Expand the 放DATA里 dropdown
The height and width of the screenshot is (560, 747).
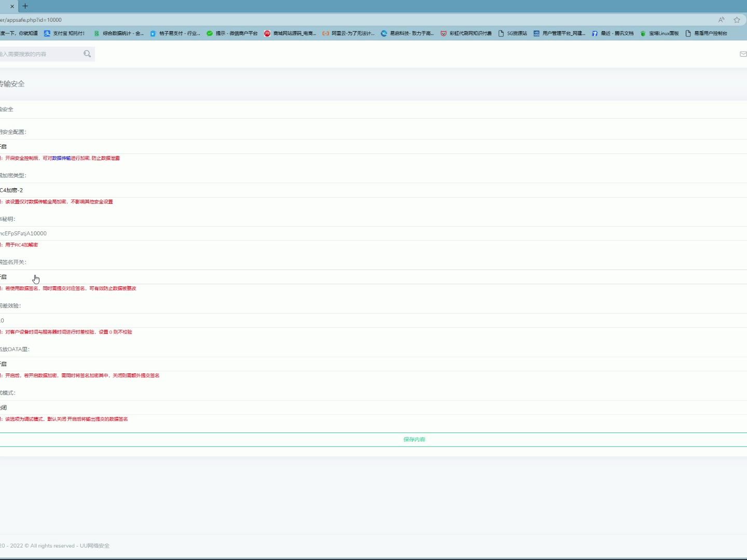[x=374, y=364]
